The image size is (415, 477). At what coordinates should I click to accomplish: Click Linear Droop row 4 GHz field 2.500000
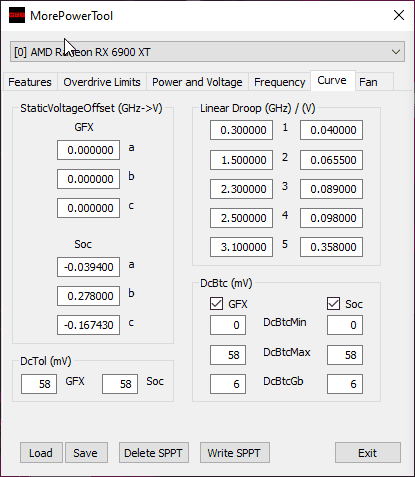(x=241, y=218)
